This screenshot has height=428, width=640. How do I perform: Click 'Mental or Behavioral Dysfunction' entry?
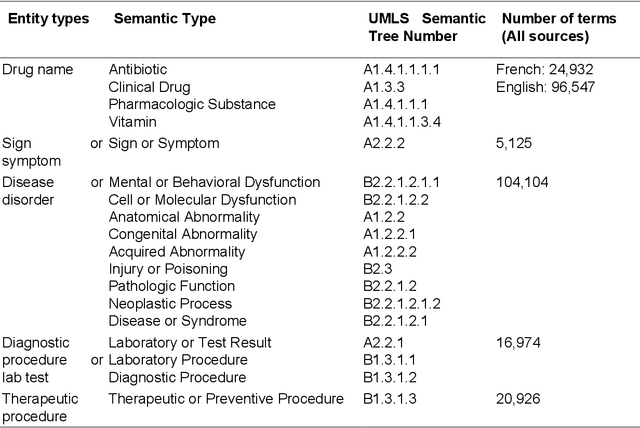[214, 182]
